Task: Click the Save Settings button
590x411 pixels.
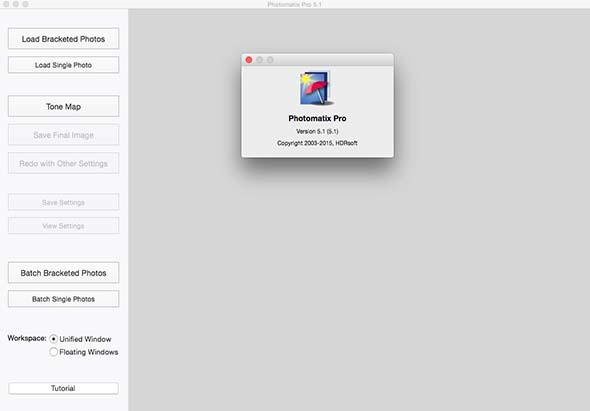Action: [63, 202]
